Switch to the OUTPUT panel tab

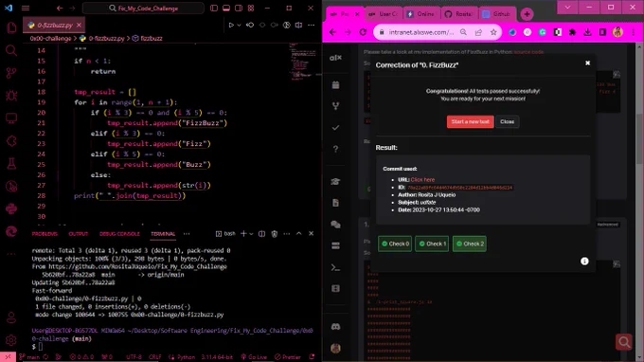79,234
